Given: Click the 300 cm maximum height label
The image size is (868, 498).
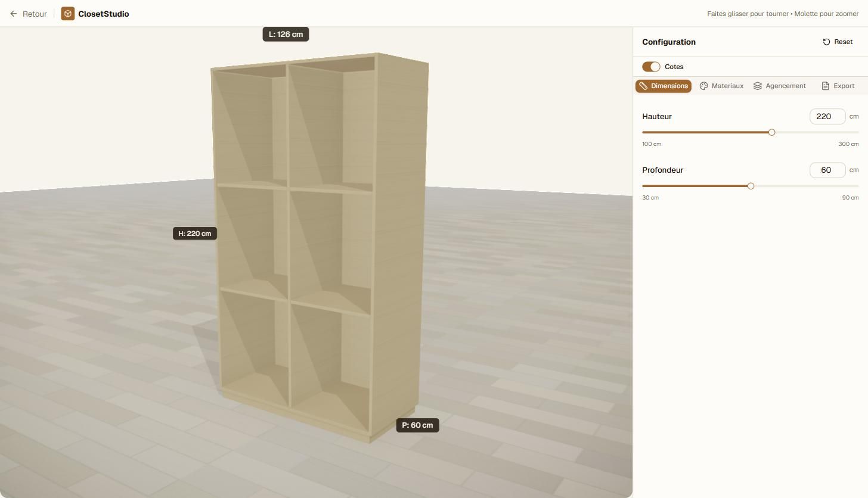Looking at the screenshot, I should [848, 144].
